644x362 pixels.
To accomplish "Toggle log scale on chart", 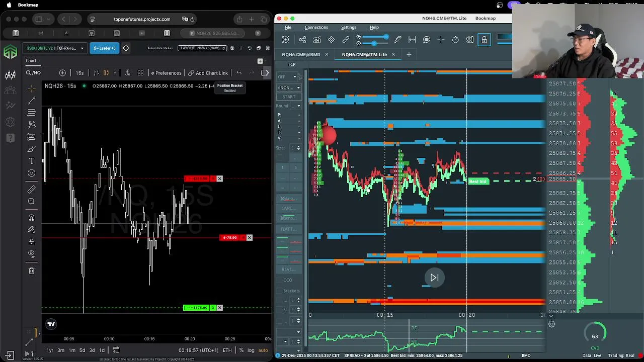I will tap(251, 350).
